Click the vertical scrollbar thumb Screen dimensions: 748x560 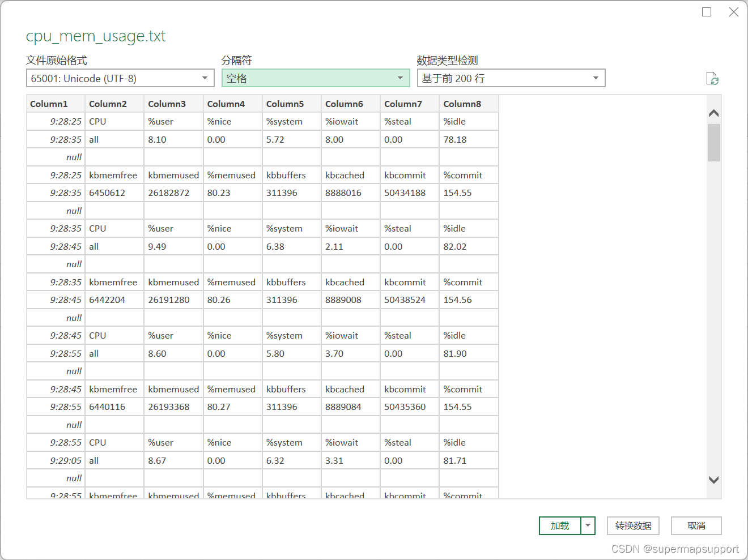point(714,143)
